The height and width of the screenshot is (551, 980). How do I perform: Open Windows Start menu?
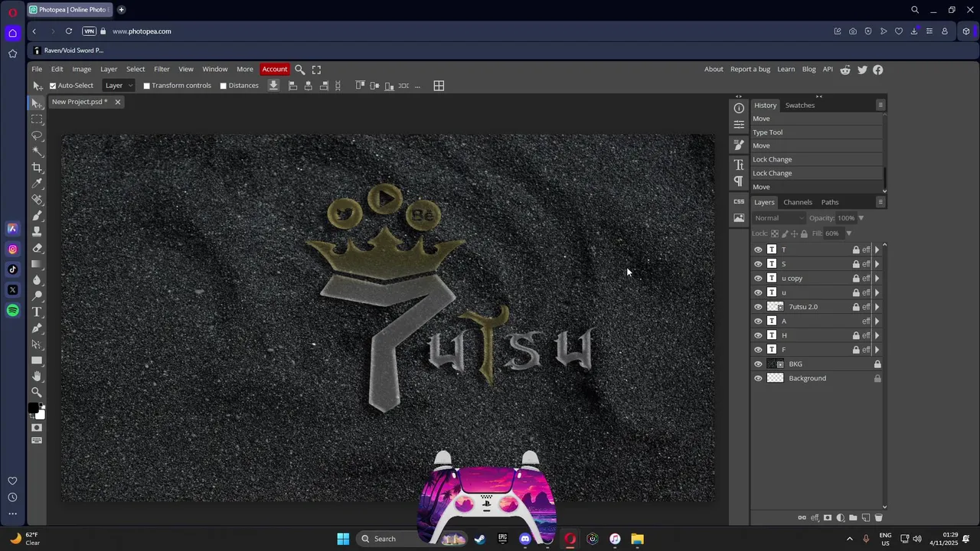coord(343,539)
